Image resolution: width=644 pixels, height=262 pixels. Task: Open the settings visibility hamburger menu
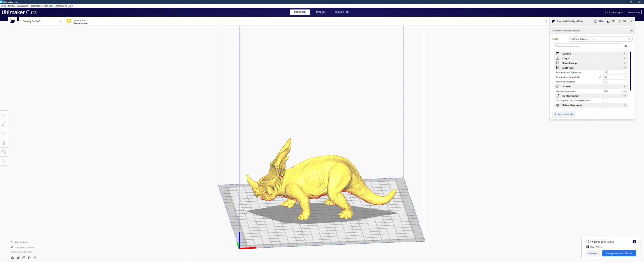(625, 47)
